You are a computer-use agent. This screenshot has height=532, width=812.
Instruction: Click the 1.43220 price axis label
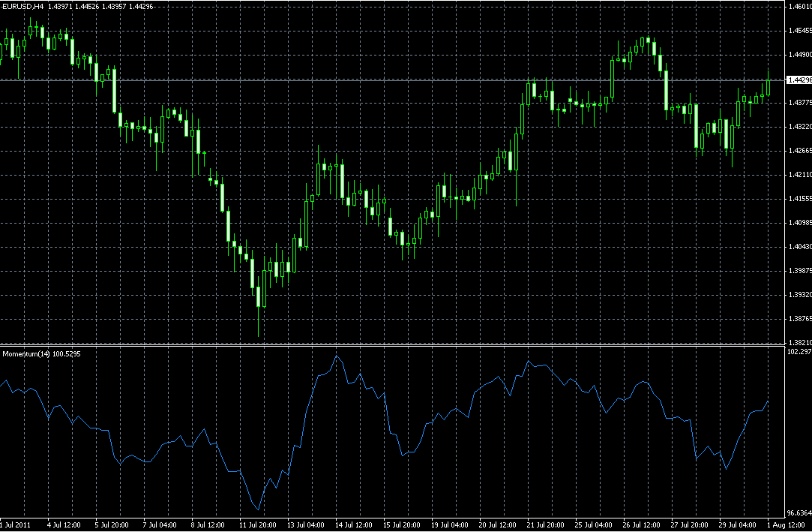coord(799,126)
